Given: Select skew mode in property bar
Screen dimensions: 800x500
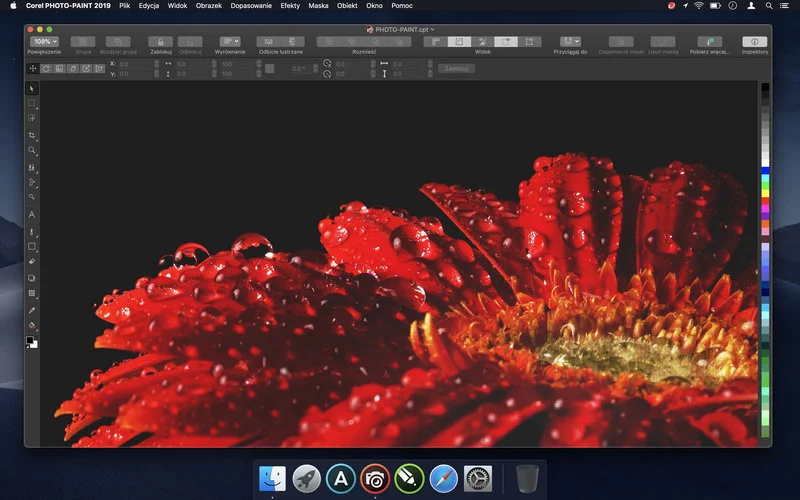Looking at the screenshot, I should point(73,68).
